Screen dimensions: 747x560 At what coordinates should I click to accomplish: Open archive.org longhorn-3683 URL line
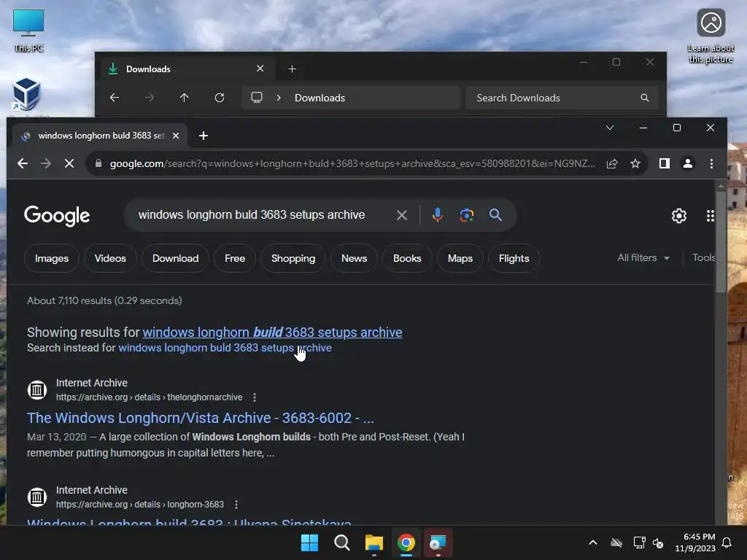[140, 505]
